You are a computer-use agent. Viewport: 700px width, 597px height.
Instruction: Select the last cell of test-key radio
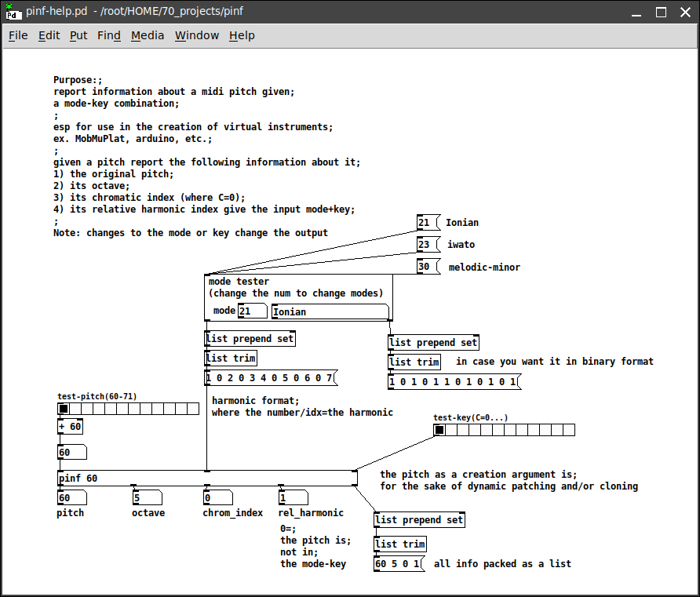[x=569, y=430]
